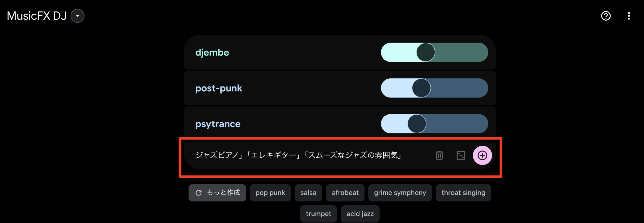The width and height of the screenshot is (644, 223).
Task: Click the psytrance slider knob
Action: (417, 124)
